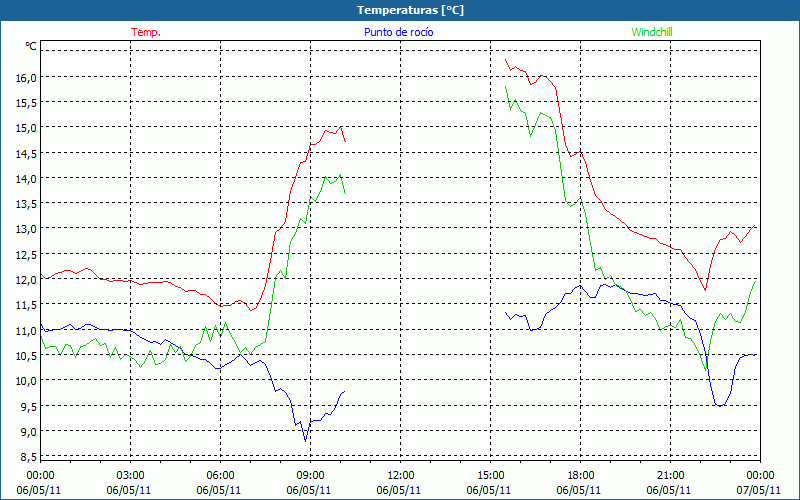This screenshot has width=800, height=500.
Task: Click the 9,0 y-axis value
Action: [x=29, y=431]
